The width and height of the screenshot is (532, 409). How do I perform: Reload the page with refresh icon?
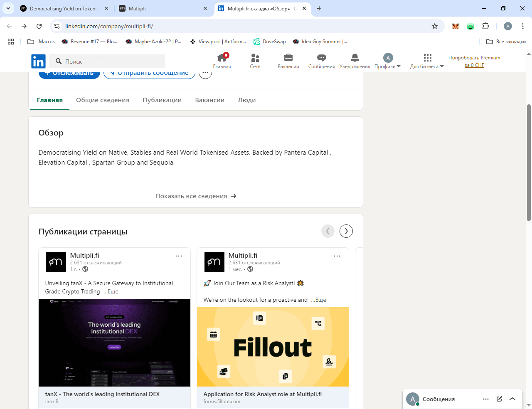tap(39, 26)
